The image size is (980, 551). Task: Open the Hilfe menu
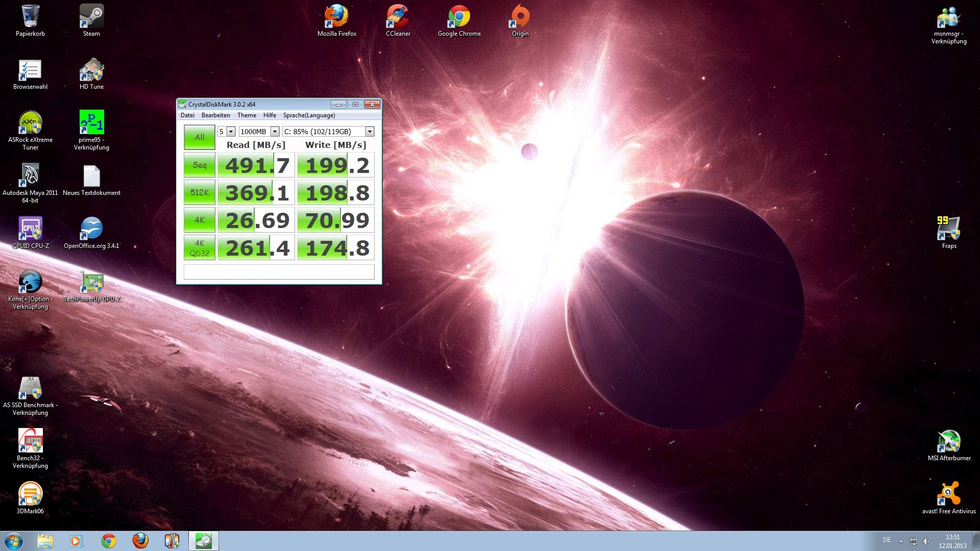269,115
